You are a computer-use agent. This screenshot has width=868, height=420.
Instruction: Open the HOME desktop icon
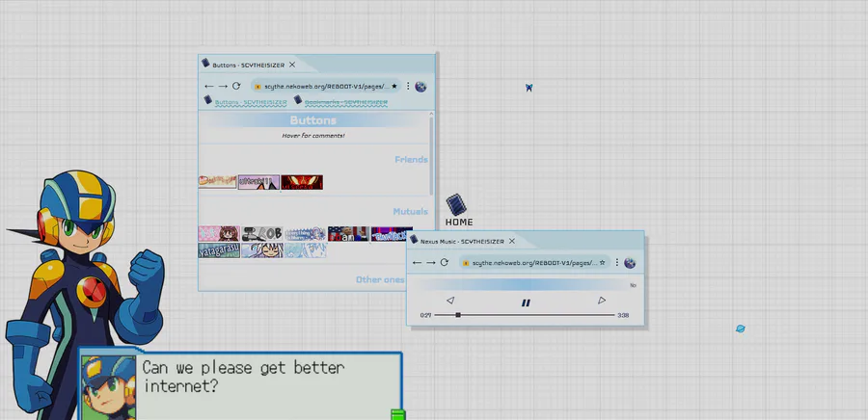point(458,211)
